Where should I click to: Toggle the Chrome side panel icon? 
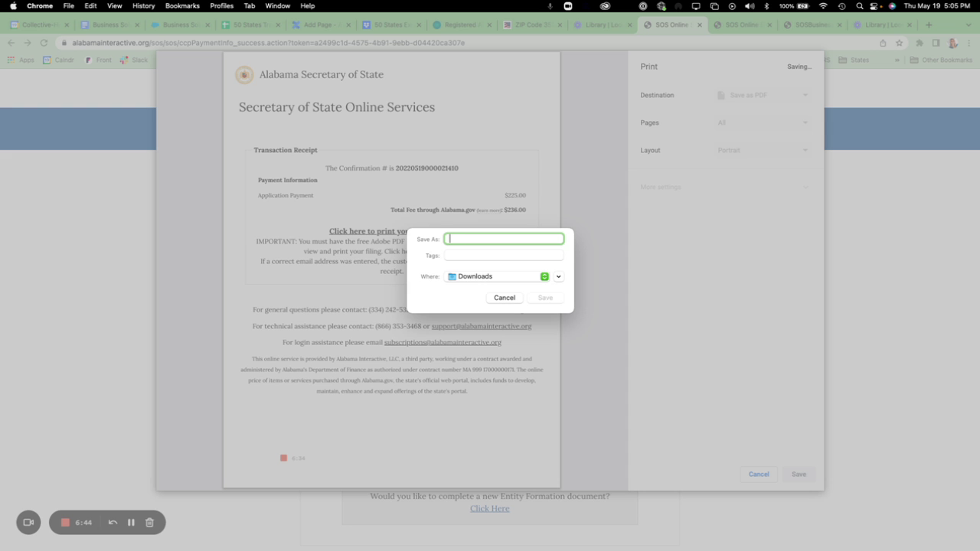[936, 43]
